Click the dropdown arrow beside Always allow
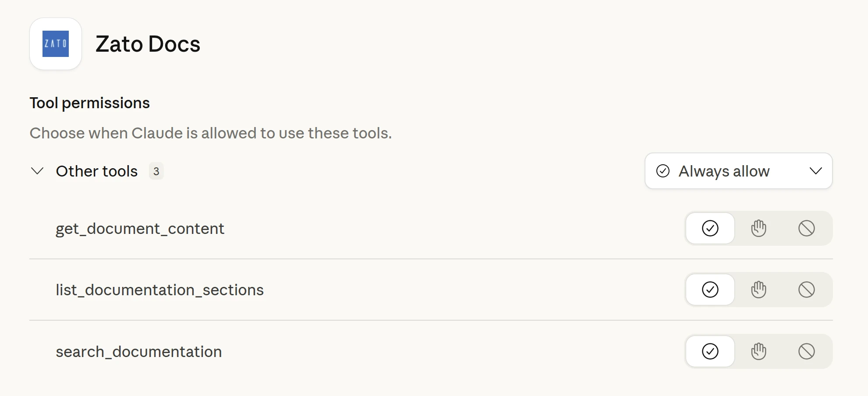The height and width of the screenshot is (396, 868). (815, 171)
